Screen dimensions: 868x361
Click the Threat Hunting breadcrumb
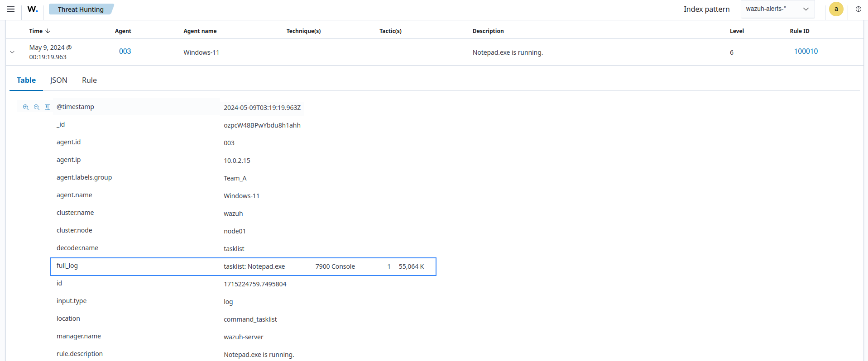click(x=81, y=9)
